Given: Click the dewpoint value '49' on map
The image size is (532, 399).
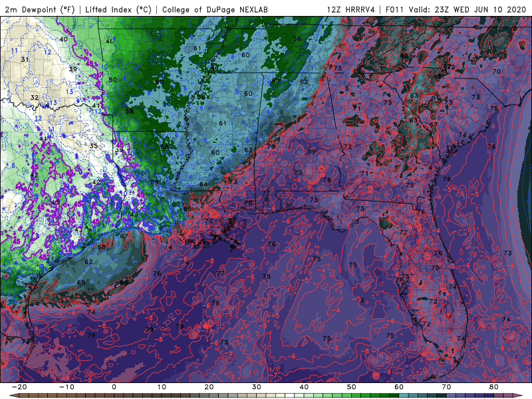Looking at the screenshot, I should tap(134, 215).
